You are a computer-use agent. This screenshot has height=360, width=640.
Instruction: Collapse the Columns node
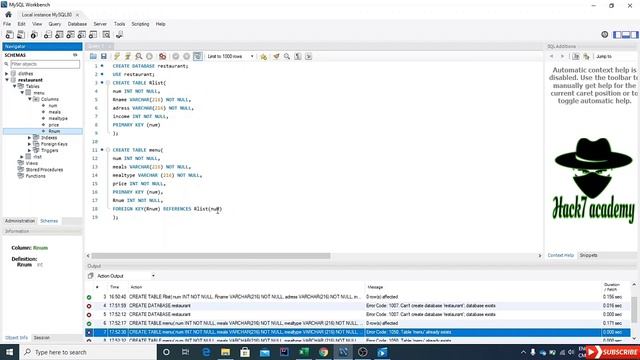click(x=29, y=99)
